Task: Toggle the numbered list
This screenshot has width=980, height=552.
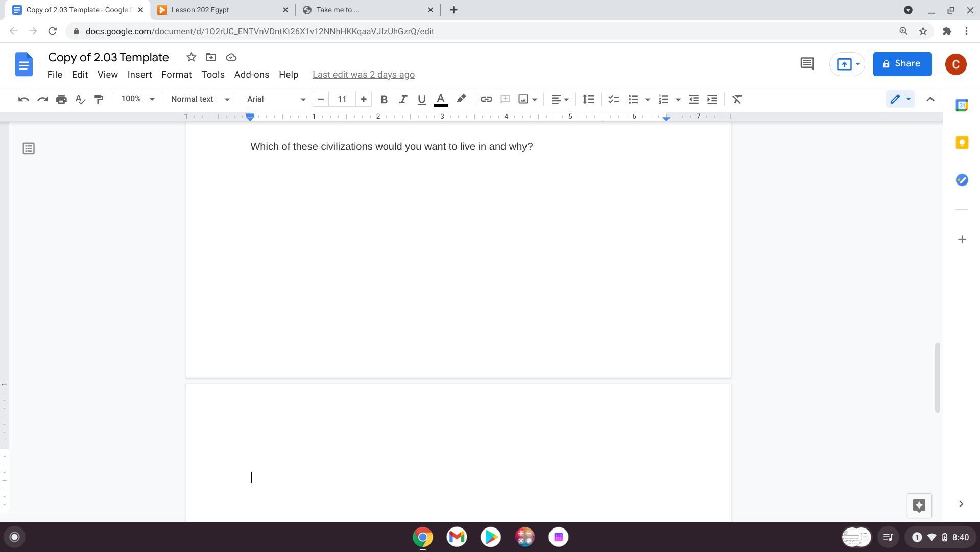Action: point(663,99)
